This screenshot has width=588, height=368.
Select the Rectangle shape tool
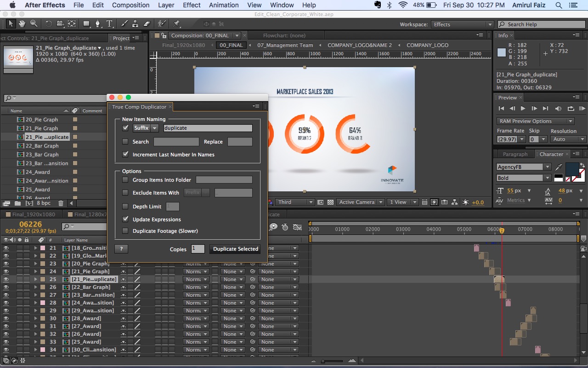(x=86, y=23)
